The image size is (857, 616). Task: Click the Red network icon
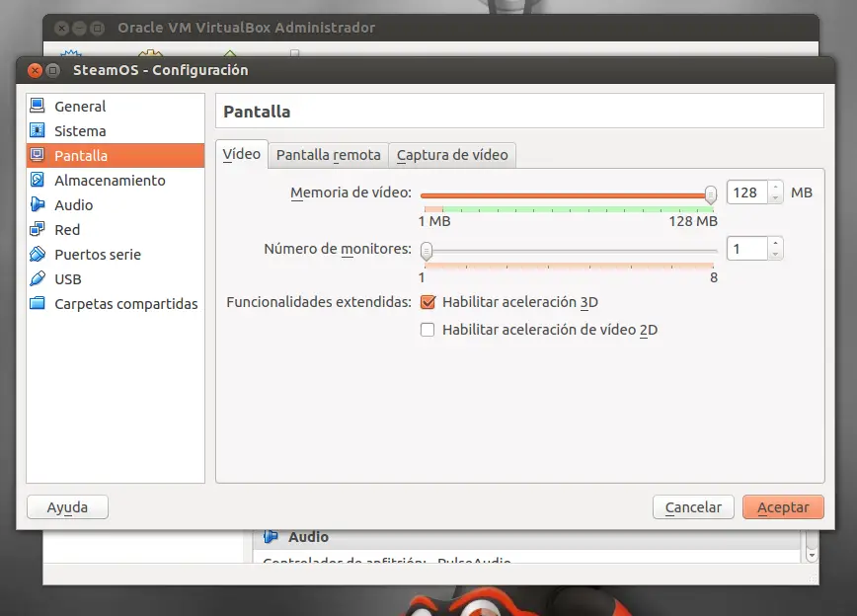38,228
